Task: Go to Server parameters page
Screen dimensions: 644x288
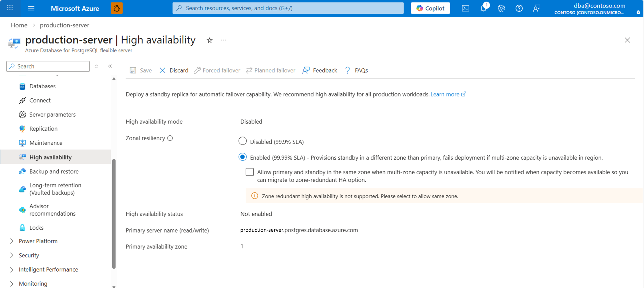Action: (x=52, y=115)
